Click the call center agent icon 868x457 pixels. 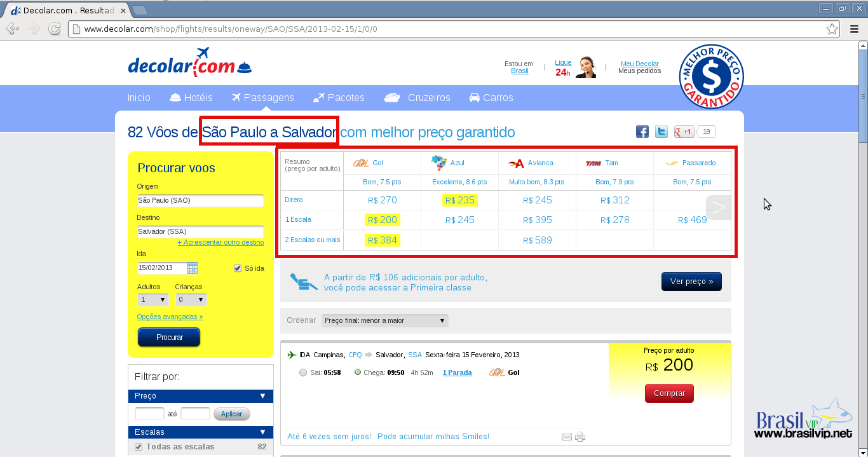coord(587,67)
